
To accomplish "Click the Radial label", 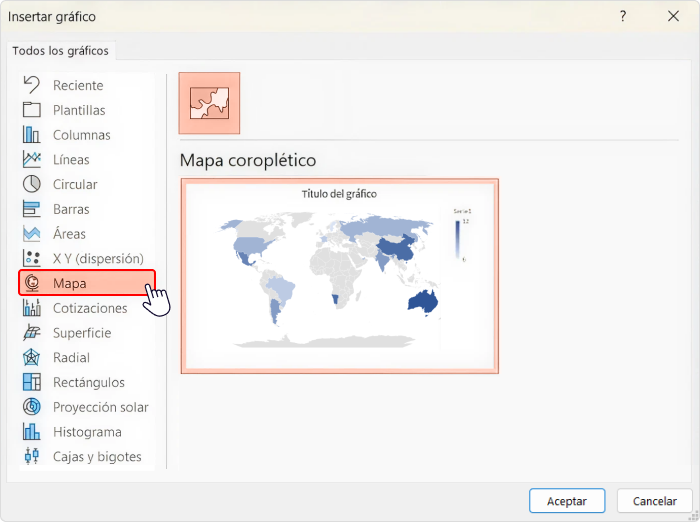I will (x=71, y=358).
